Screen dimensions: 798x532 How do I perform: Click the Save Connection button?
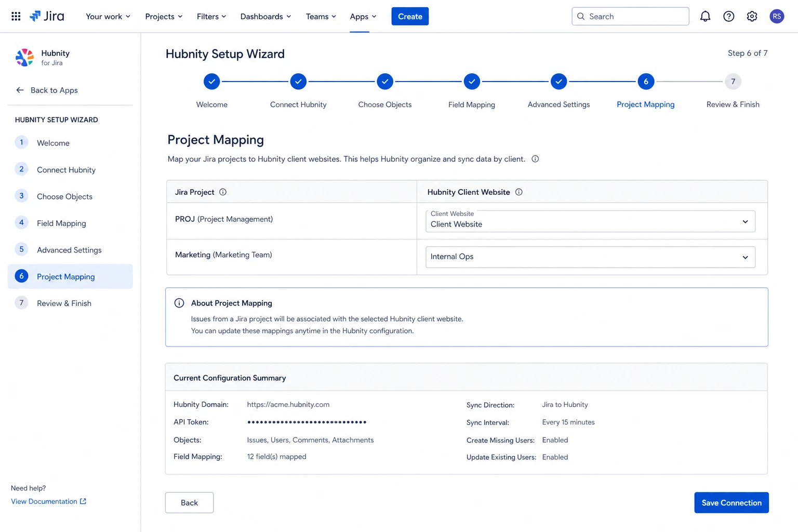click(x=731, y=502)
